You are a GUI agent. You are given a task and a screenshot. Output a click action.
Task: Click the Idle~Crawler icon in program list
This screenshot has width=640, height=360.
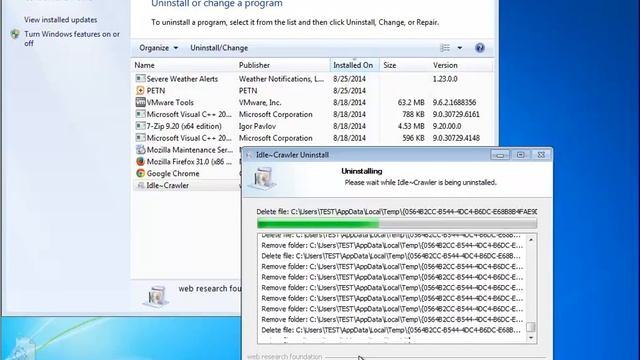click(140, 185)
